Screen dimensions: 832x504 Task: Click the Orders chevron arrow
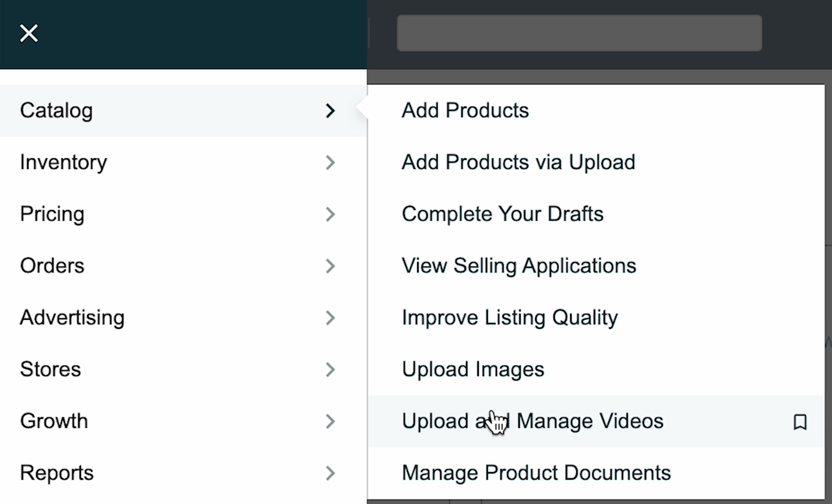(x=330, y=266)
